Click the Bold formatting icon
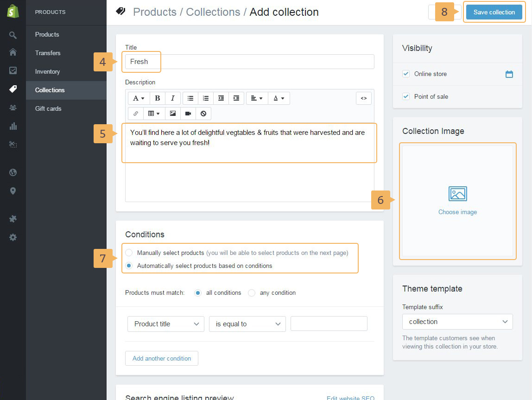 click(158, 98)
